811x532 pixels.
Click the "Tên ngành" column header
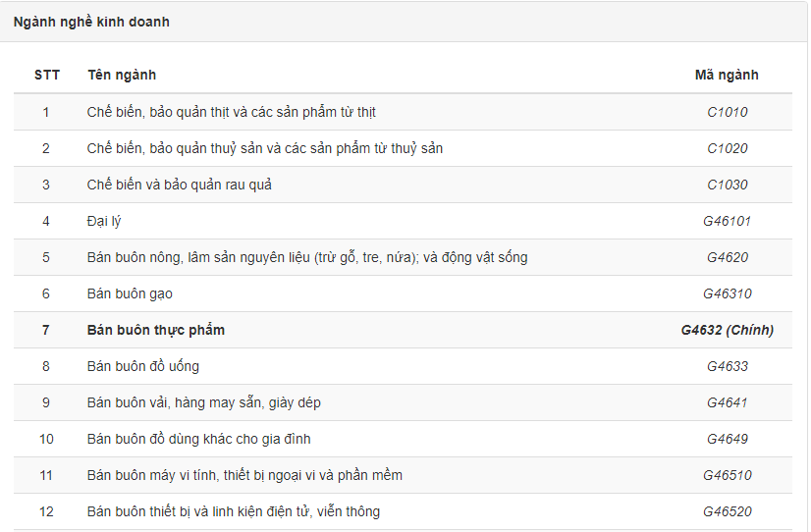point(122,75)
